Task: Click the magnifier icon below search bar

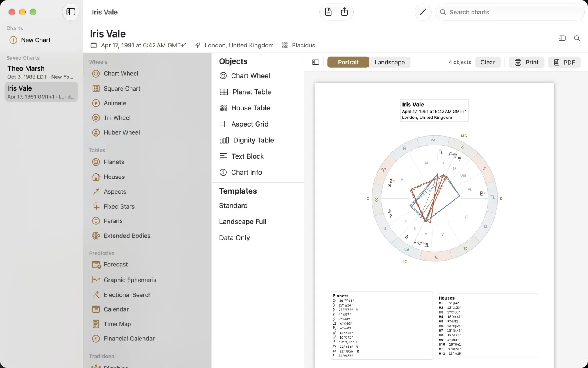Action: click(577, 38)
